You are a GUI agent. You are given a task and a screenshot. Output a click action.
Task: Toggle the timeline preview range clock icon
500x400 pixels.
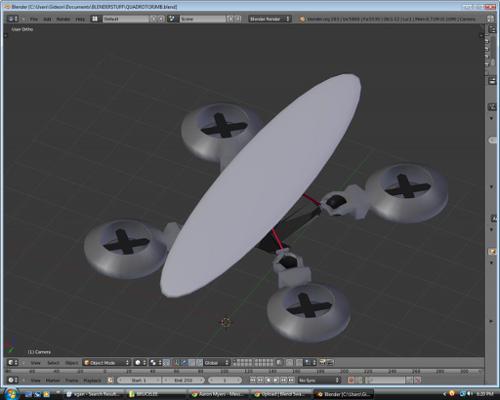[x=110, y=380]
